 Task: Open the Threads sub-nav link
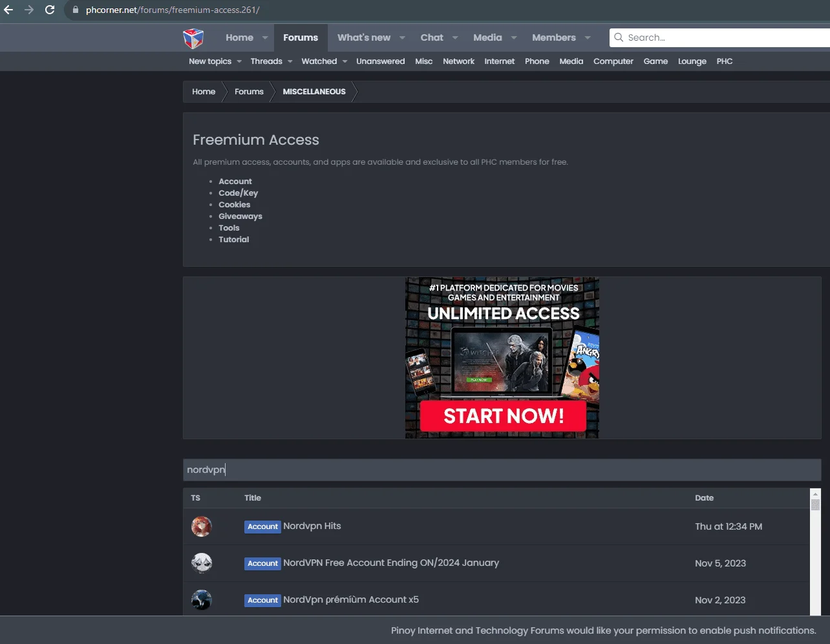tap(266, 61)
